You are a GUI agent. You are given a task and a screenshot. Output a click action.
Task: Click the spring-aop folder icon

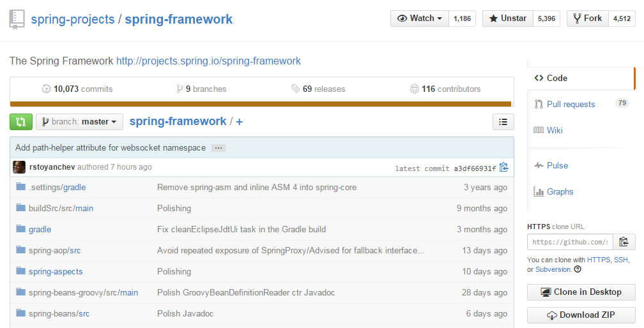(21, 250)
